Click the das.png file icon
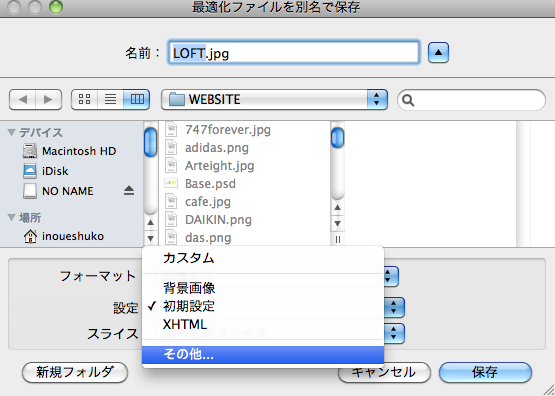 click(x=171, y=237)
